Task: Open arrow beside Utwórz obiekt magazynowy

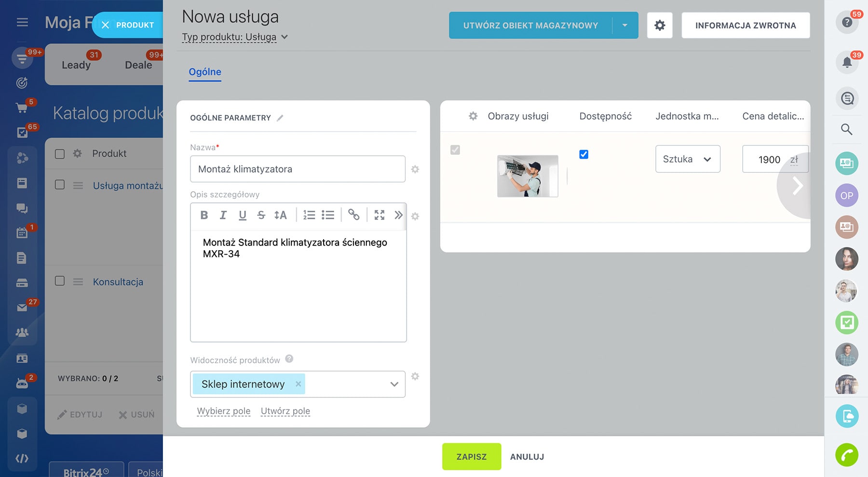Action: tap(625, 26)
